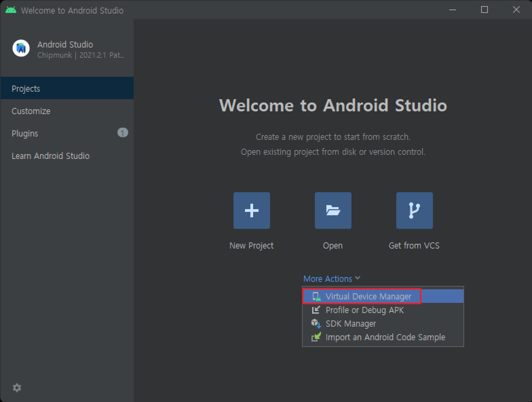Close the Welcome to Android Studio window
This screenshot has height=402, width=532.
516,10
